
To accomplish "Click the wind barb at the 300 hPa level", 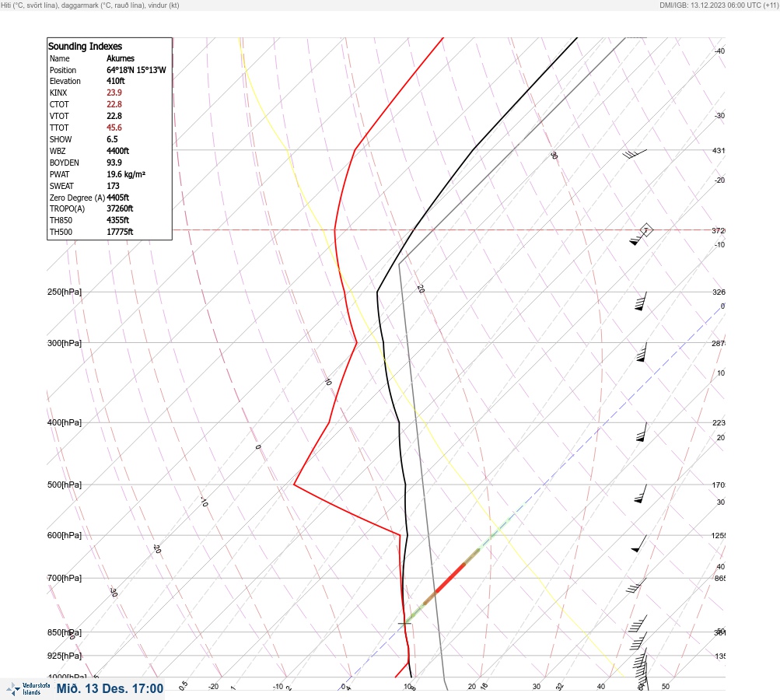I will click(642, 352).
